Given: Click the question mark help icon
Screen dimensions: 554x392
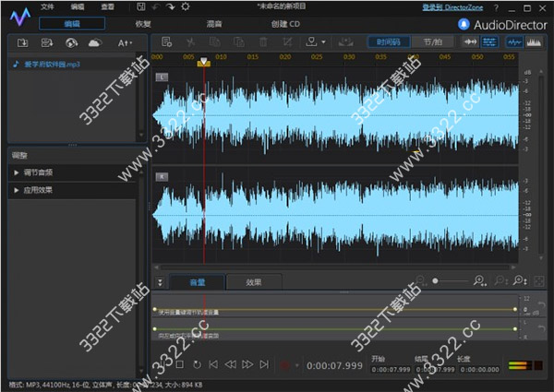Looking at the screenshot, I should 496,7.
